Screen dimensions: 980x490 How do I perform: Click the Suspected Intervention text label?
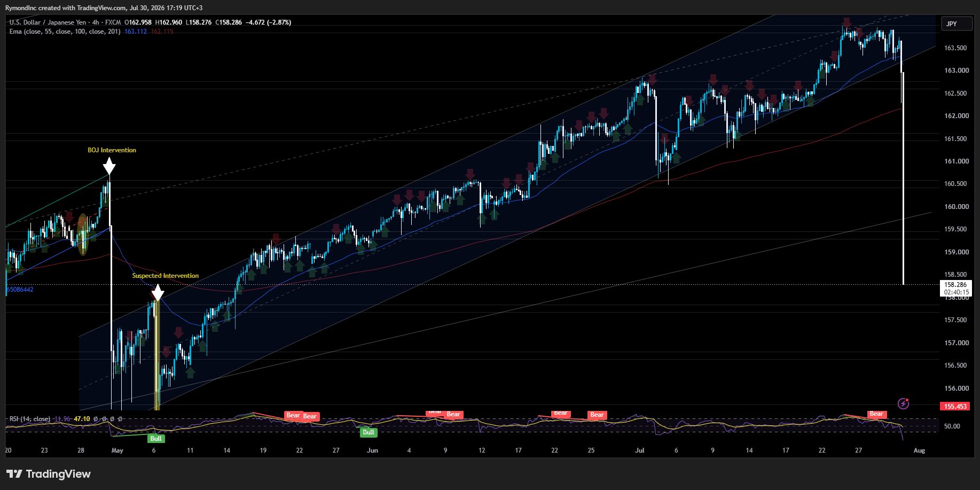tap(166, 276)
